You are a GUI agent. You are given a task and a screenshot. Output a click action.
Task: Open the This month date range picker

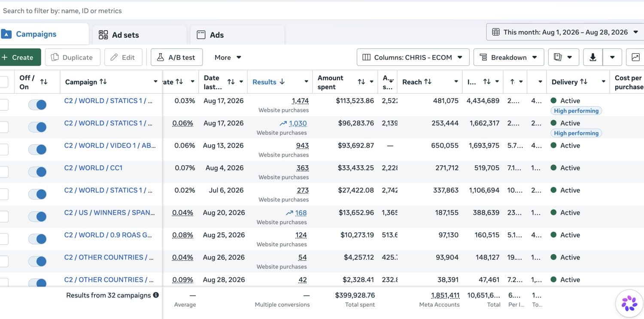(565, 32)
